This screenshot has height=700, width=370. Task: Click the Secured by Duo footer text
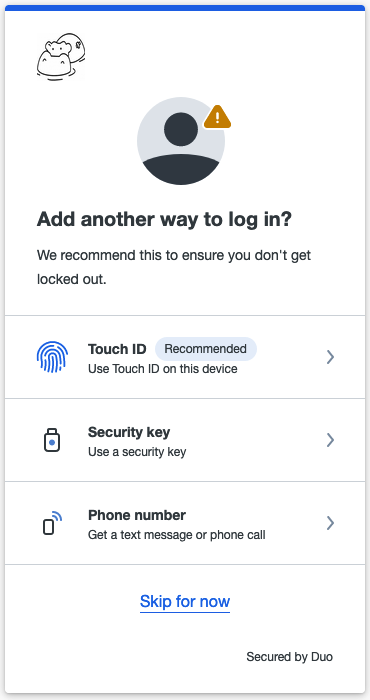point(290,657)
